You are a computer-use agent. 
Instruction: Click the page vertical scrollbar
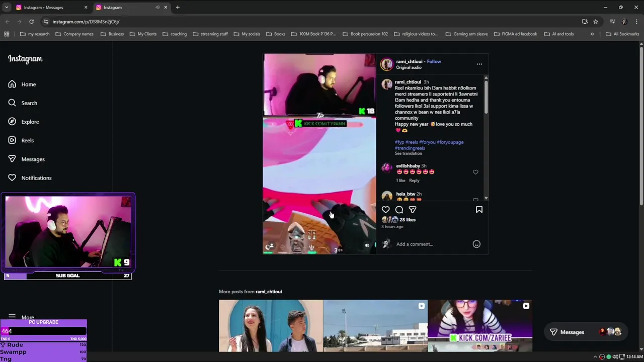pos(641,126)
